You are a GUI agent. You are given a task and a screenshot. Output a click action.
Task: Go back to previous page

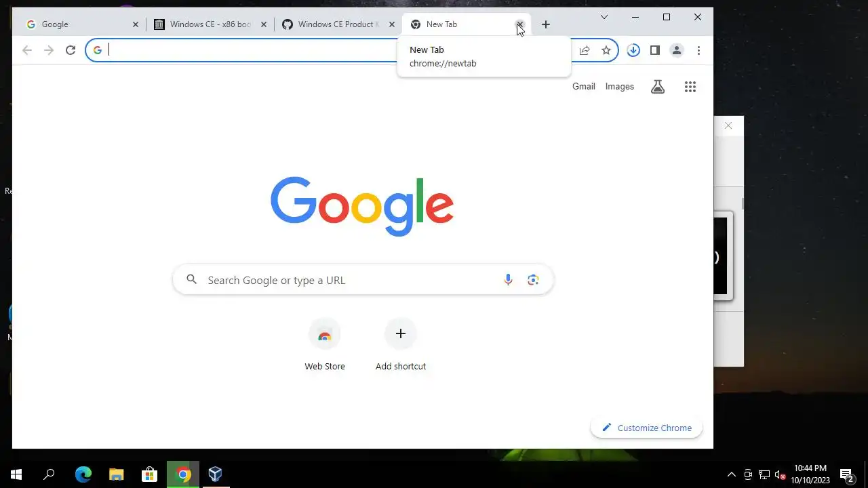27,50
